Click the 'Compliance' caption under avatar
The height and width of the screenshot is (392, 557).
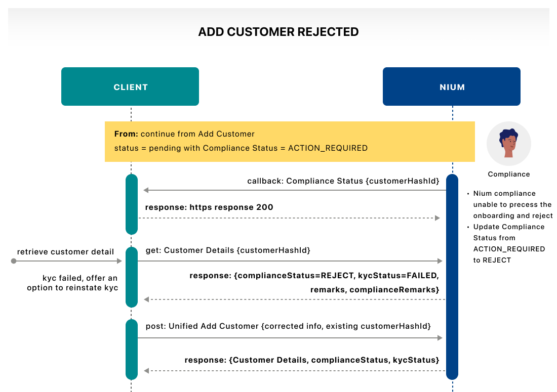click(509, 174)
